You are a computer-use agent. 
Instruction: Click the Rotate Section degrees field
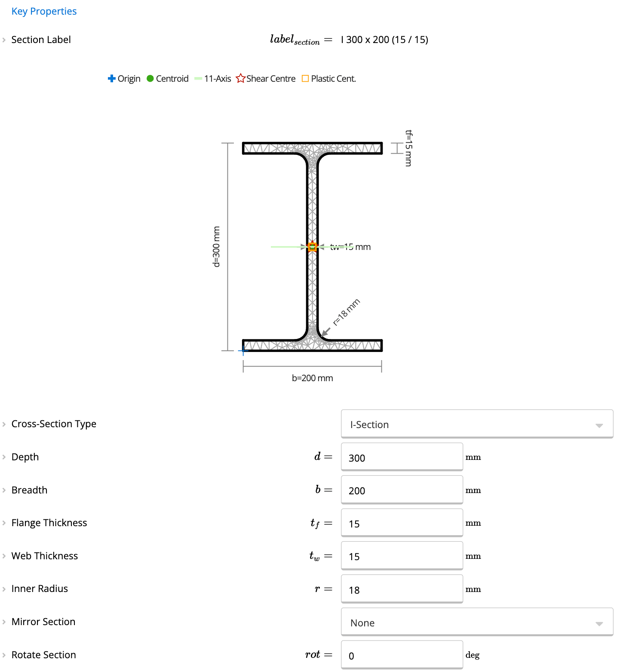[x=402, y=655]
